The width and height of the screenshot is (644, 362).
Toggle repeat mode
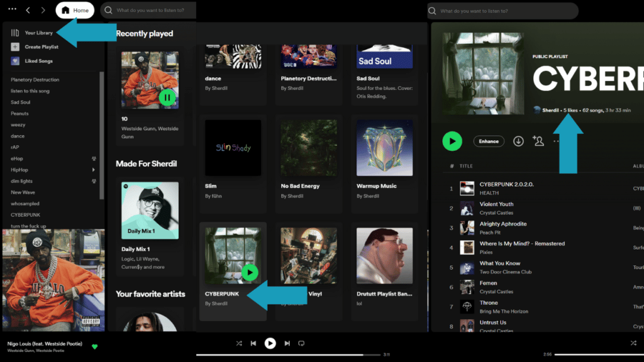tap(301, 344)
